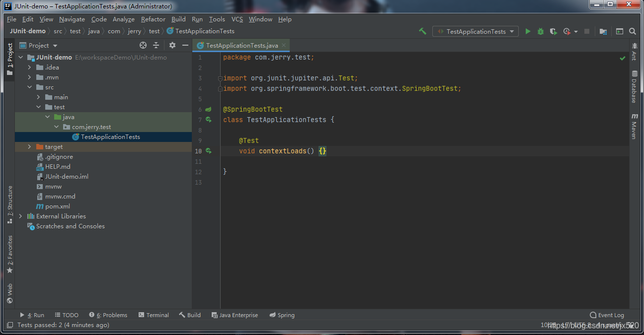Open the Event Log
Screen dimensions: 644x335
click(x=607, y=315)
